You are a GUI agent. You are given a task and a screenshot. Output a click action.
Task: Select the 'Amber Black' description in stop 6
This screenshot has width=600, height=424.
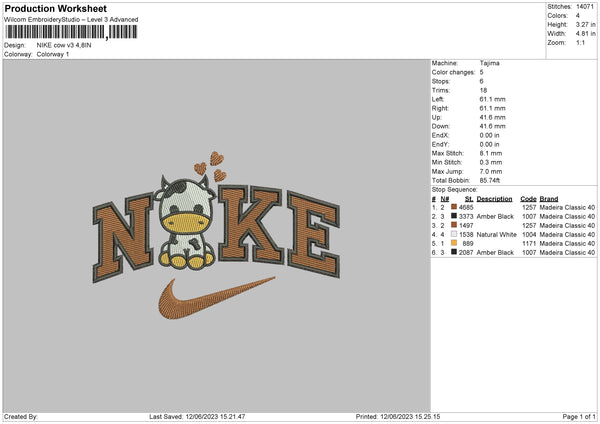495,253
